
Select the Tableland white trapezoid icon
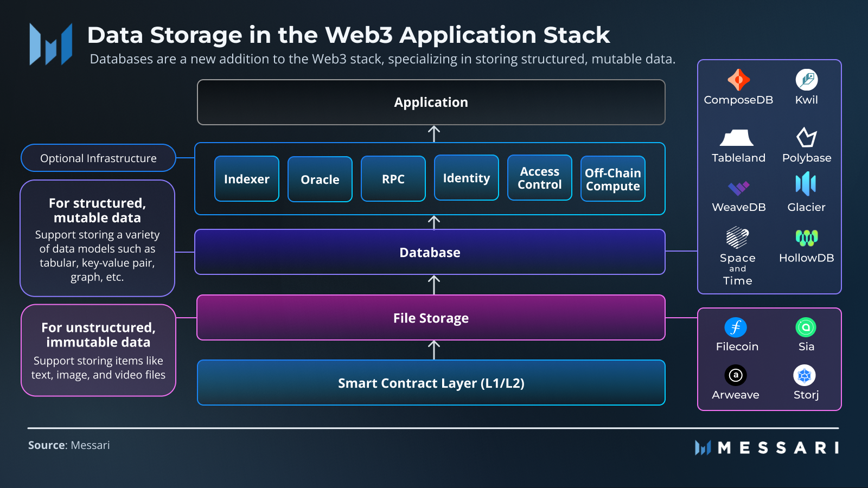tap(736, 138)
